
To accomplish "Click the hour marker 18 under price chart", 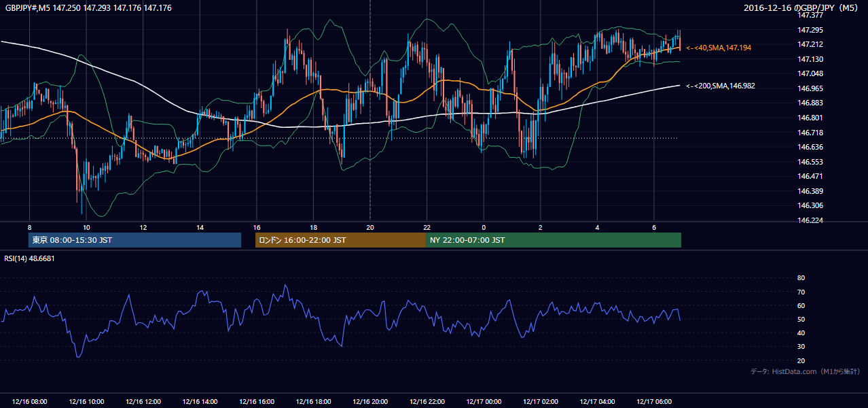I will point(313,227).
